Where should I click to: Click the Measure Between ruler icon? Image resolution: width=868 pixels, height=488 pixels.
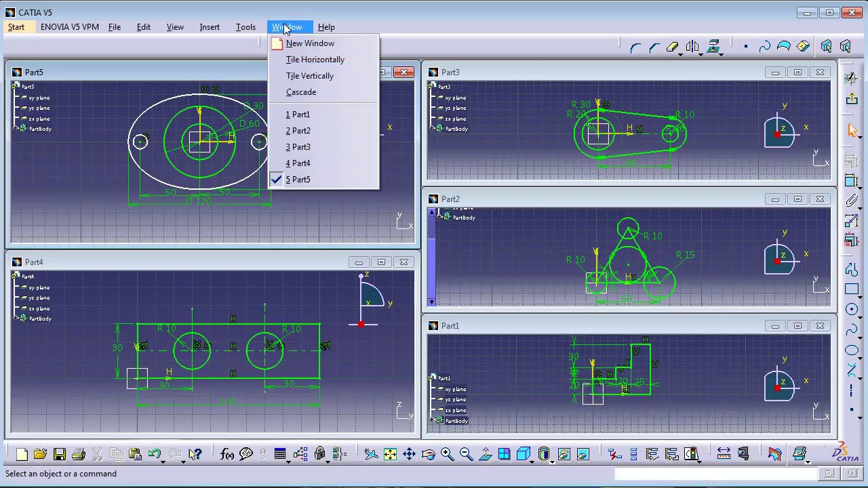pyautogui.click(x=724, y=454)
